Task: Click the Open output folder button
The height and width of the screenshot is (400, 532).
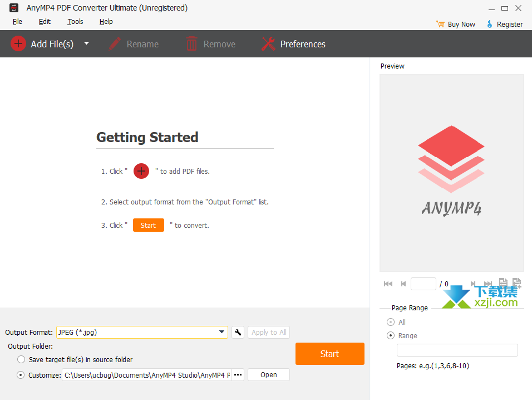Action: click(269, 375)
